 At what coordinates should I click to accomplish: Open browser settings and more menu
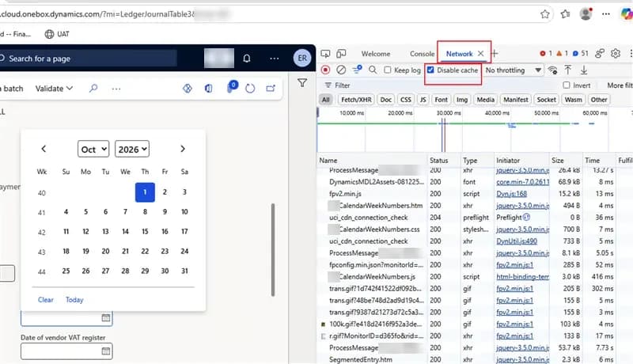click(606, 14)
